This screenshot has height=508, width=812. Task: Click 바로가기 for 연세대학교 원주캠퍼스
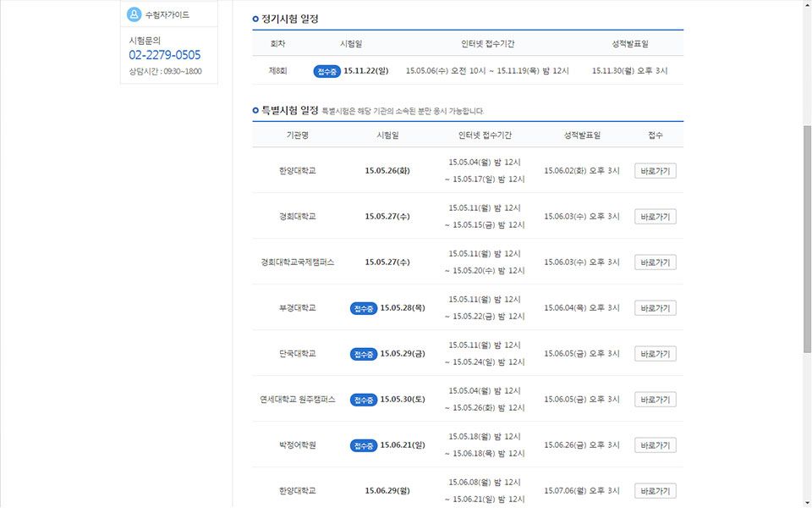[655, 400]
